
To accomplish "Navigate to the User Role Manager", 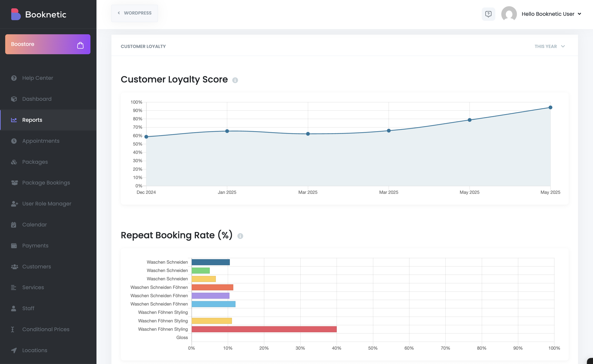I will click(47, 204).
